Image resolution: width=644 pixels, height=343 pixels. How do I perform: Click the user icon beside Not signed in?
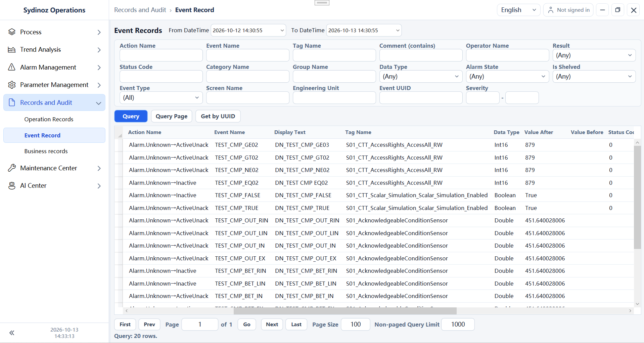click(551, 10)
